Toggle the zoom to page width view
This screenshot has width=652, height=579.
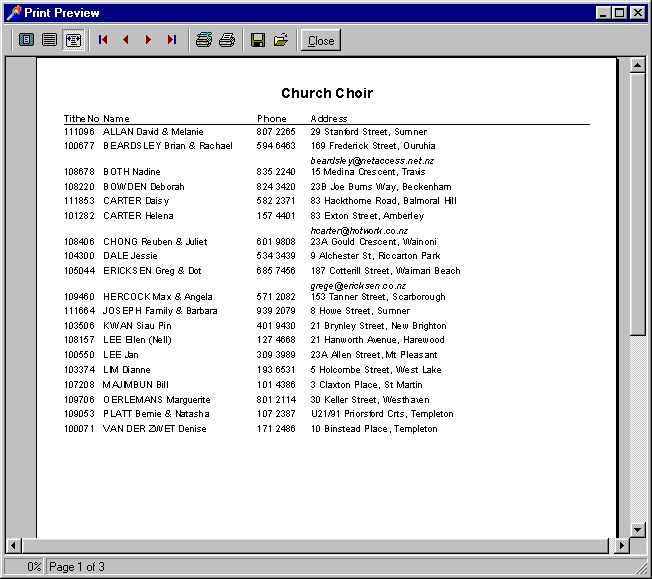coord(73,40)
